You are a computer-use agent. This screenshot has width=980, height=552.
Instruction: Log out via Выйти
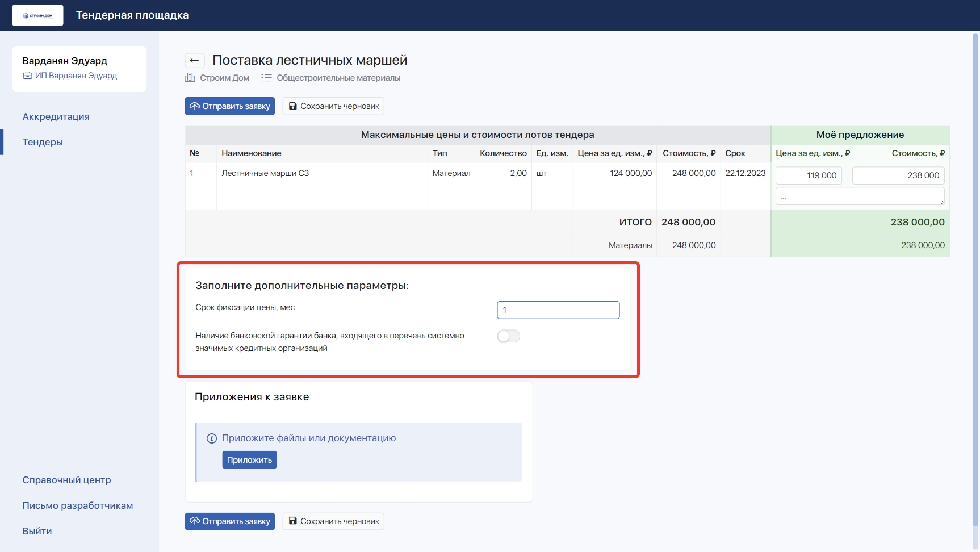(37, 531)
